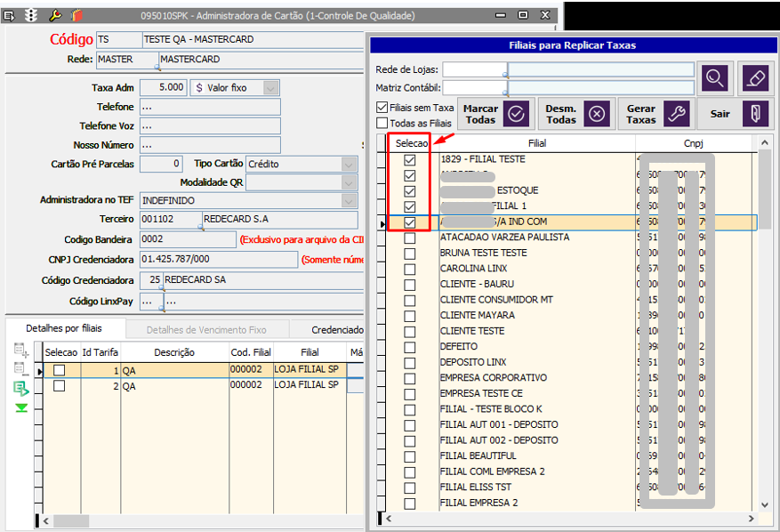The width and height of the screenshot is (780, 532).
Task: Click Marcar Todas button
Action: coord(496,114)
